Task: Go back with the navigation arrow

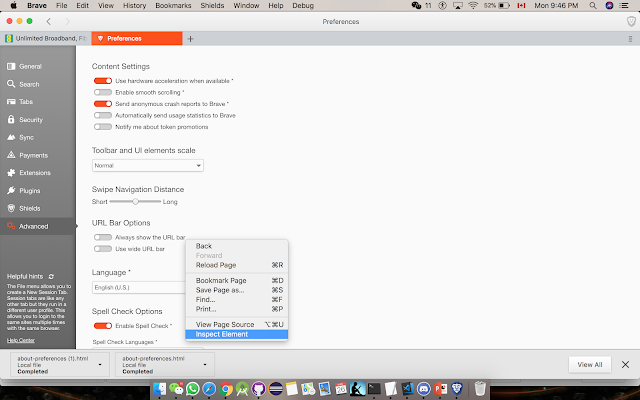Action: click(x=49, y=21)
